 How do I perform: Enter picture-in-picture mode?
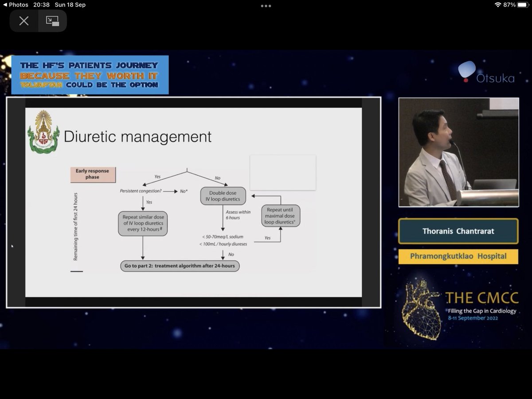tap(52, 21)
